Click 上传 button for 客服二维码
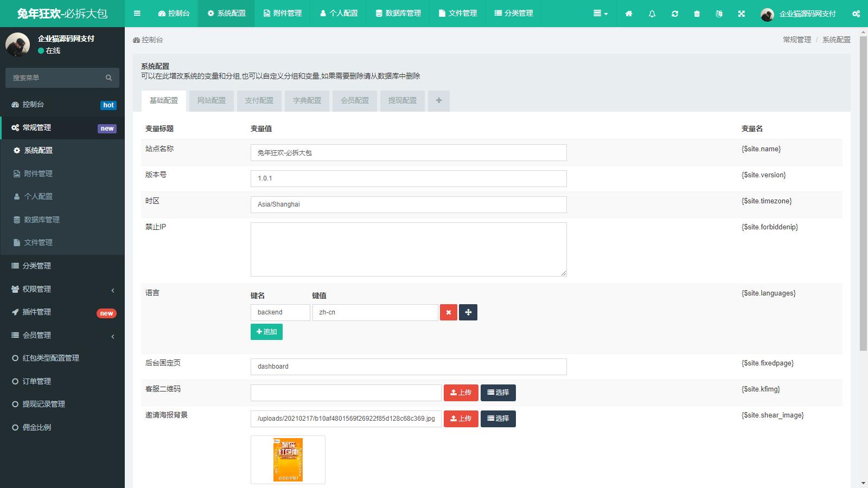868x488 pixels. (x=461, y=393)
